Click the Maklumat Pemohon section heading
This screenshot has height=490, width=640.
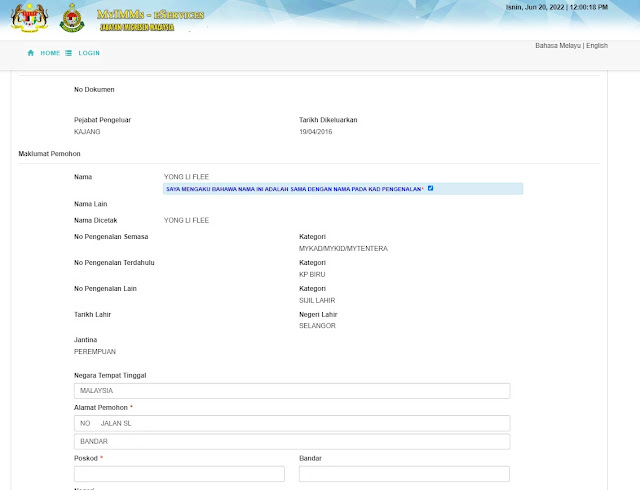49,154
